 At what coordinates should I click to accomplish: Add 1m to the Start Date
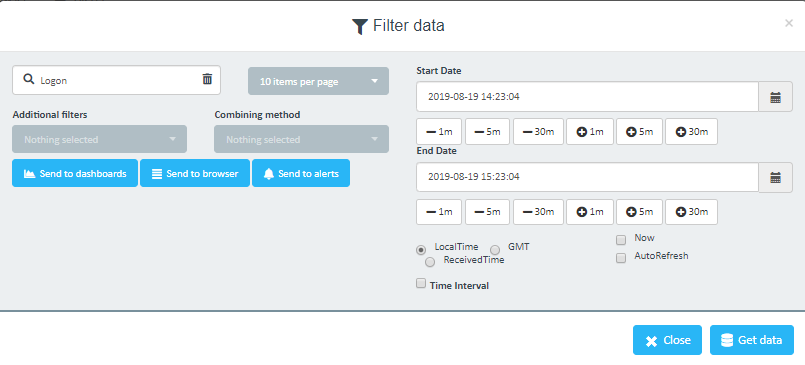point(590,132)
